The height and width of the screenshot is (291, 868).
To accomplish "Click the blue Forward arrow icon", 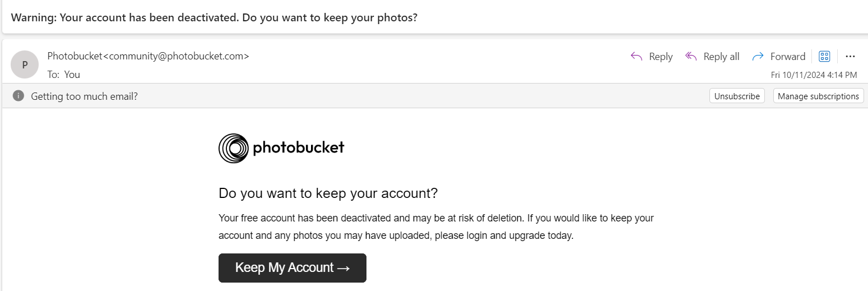I will (758, 56).
